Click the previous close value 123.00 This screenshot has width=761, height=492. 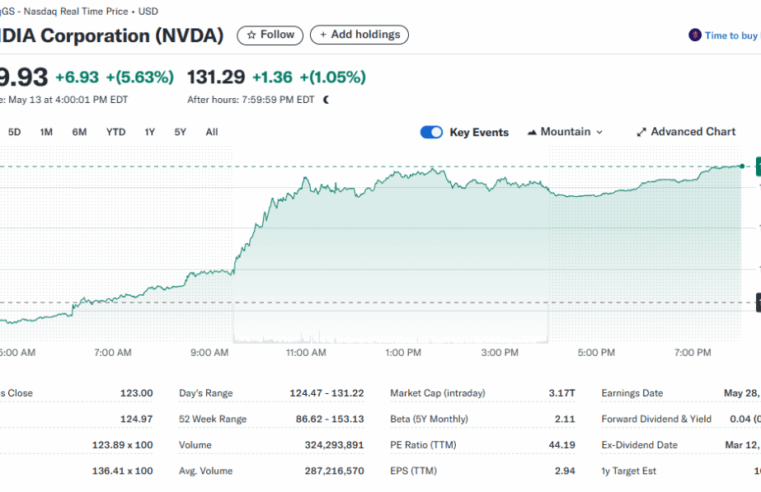point(136,393)
